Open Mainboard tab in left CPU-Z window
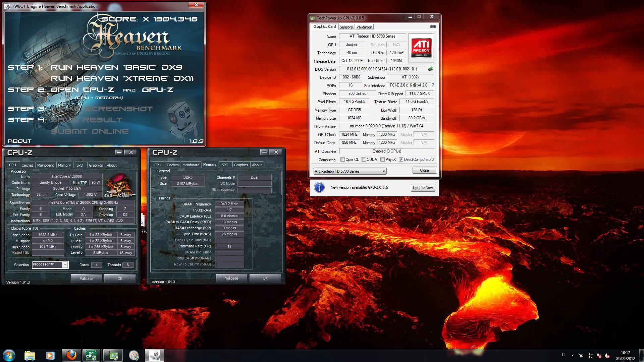This screenshot has height=362, width=644. click(x=46, y=165)
